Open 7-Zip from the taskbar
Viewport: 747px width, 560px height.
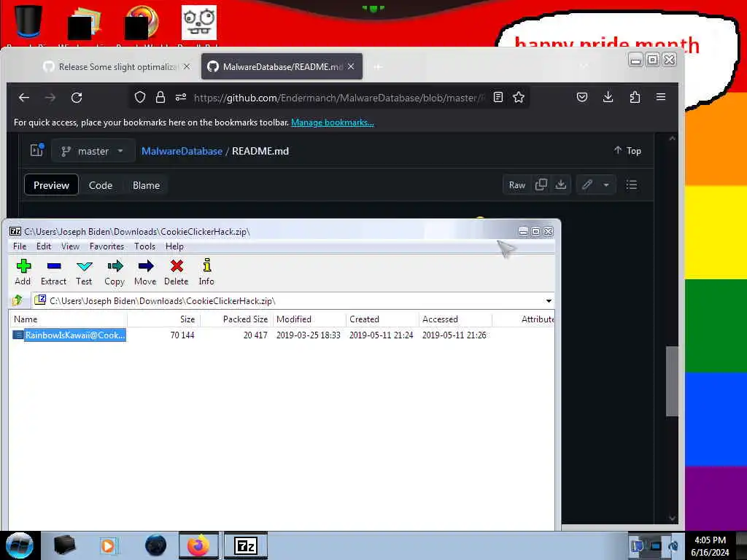246,545
